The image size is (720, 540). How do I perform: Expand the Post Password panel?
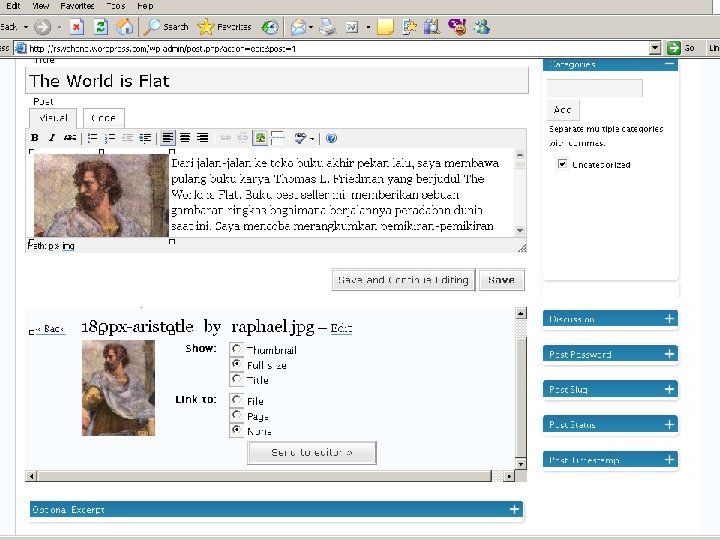point(669,354)
